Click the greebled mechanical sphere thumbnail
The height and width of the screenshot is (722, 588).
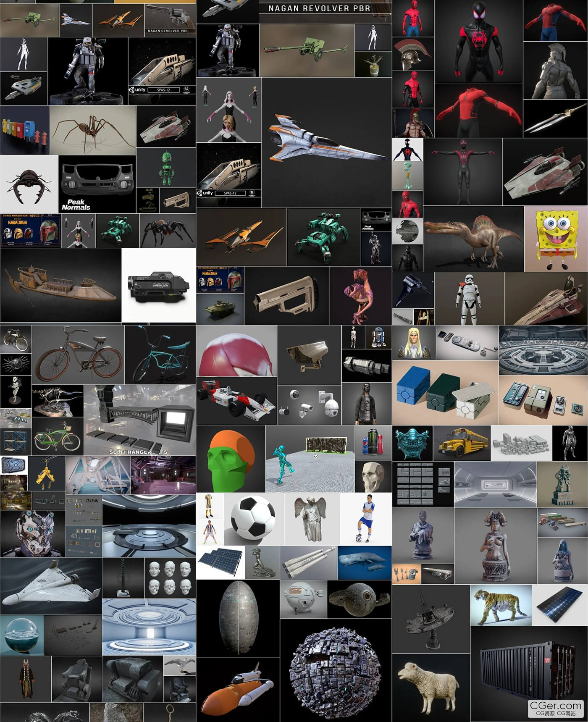tap(336, 670)
